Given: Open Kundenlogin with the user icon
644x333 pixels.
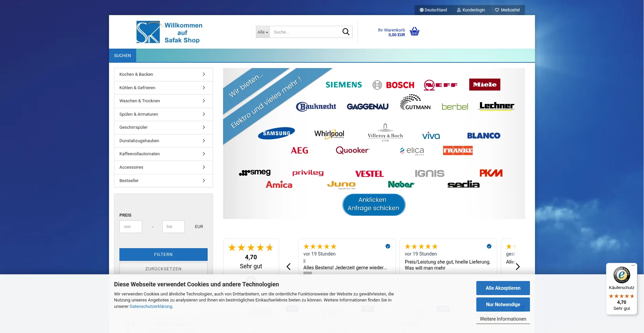Looking at the screenshot, I should click(459, 10).
